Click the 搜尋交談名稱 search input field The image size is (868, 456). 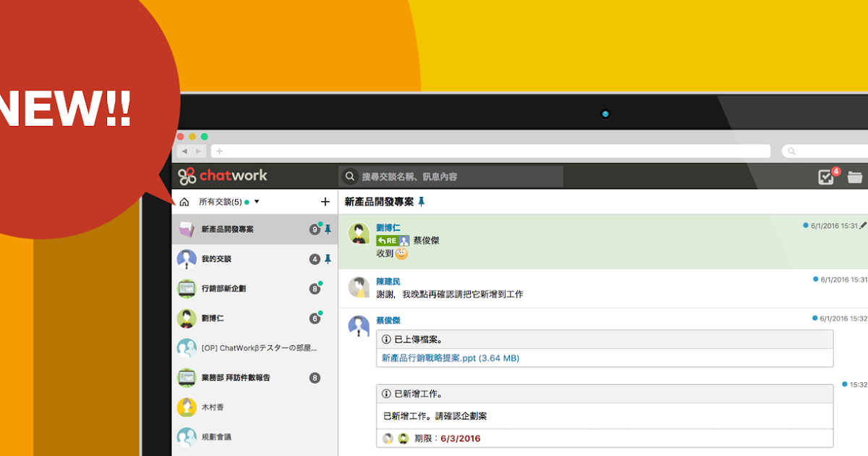[448, 175]
